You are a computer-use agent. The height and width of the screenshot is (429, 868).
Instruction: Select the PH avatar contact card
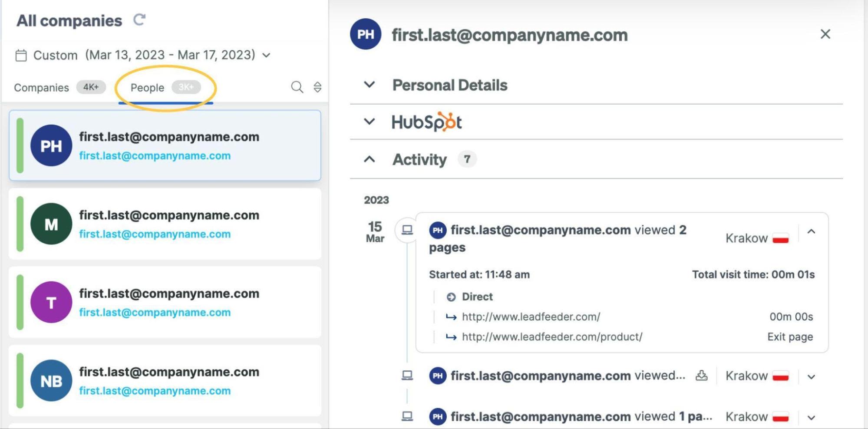[165, 145]
